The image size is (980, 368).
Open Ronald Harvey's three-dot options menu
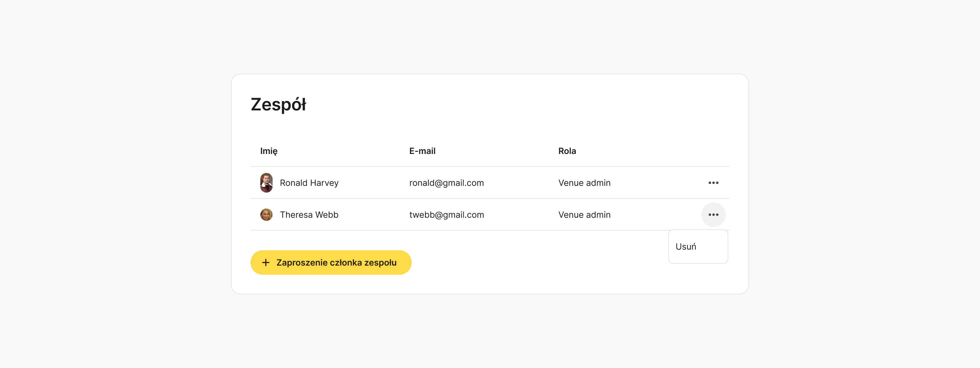tap(713, 183)
